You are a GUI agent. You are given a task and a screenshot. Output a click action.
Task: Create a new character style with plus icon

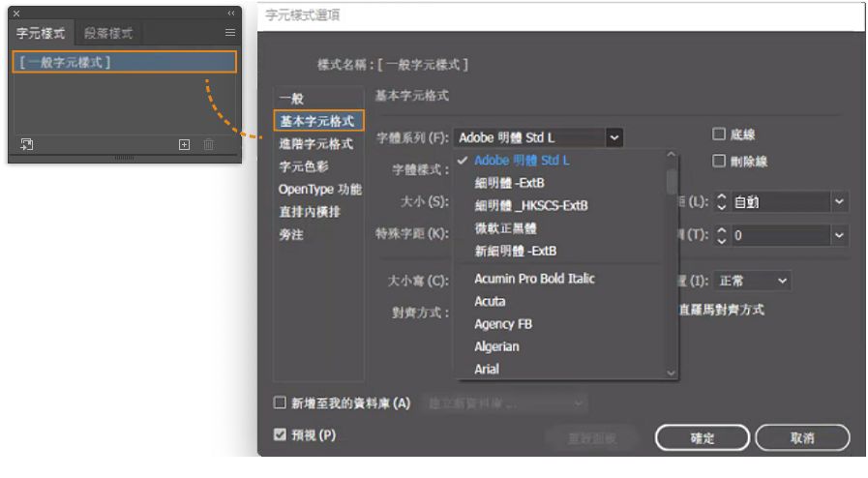tap(184, 144)
